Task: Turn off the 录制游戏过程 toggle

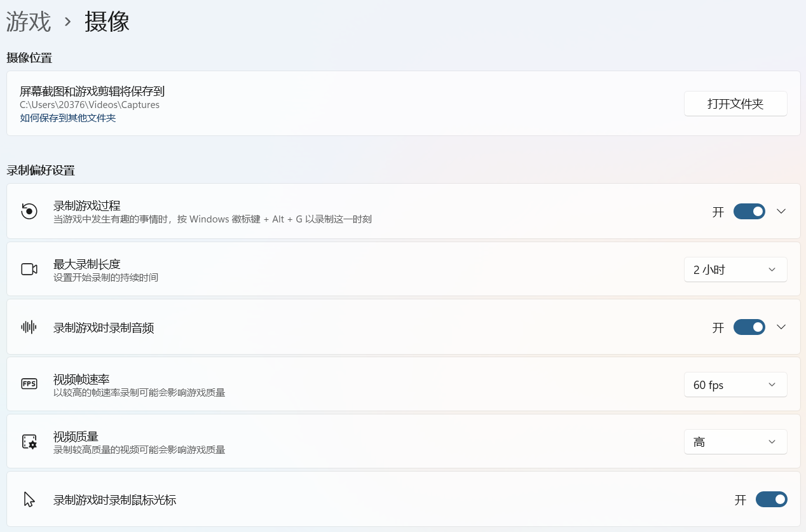Action: tap(749, 212)
